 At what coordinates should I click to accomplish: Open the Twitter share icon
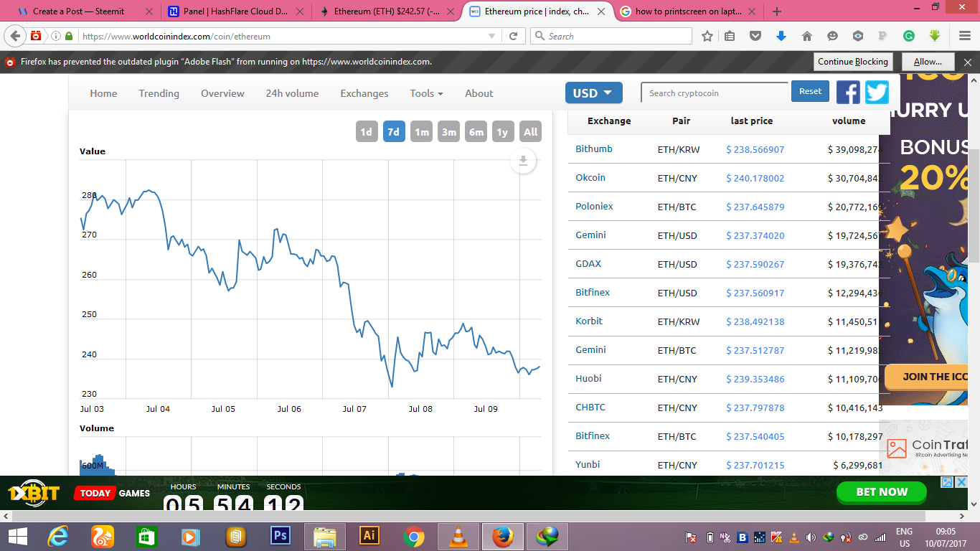(877, 92)
